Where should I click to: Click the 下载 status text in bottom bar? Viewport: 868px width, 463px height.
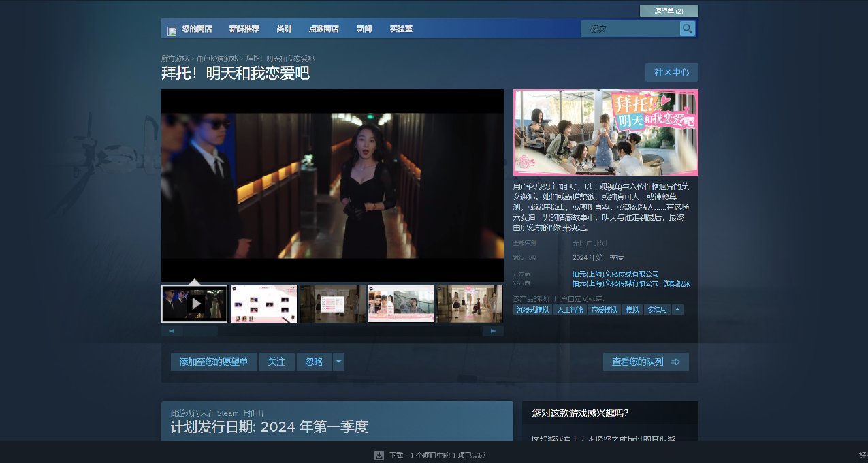click(437, 455)
